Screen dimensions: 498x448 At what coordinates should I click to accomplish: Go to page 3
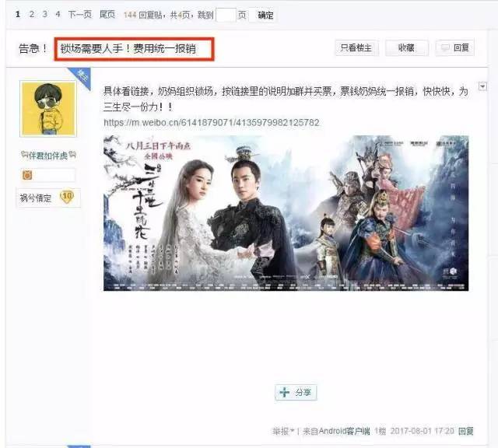click(x=45, y=14)
